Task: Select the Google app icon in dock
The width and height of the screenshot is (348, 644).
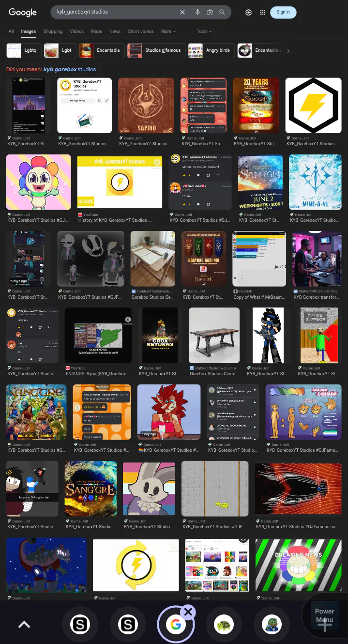Action: point(176,625)
